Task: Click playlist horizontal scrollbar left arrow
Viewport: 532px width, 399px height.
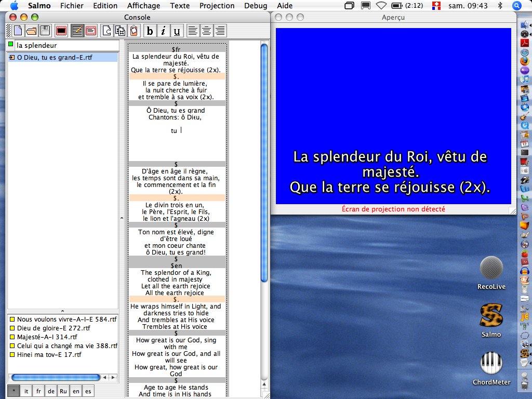Action: point(105,377)
